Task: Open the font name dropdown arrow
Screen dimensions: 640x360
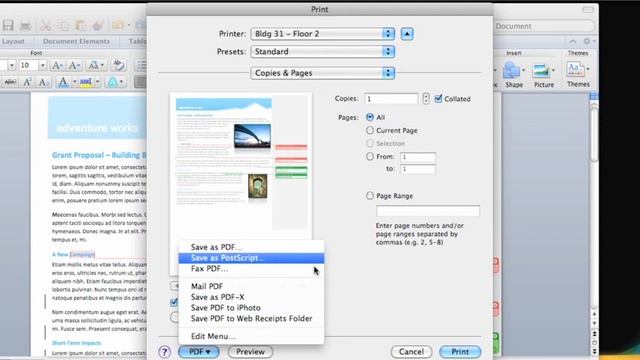Action: coord(11,65)
